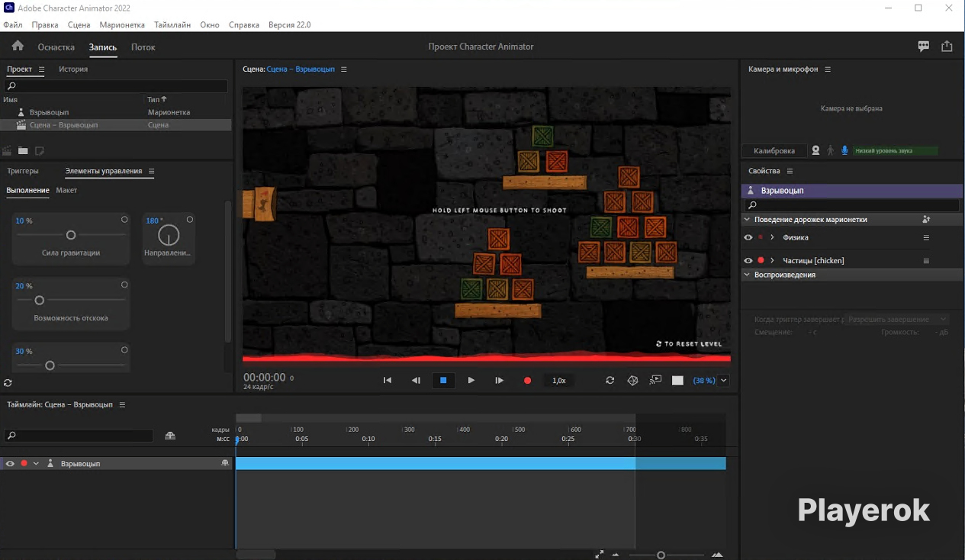Click the Взрывоцып timeline puppet icon

(50, 463)
